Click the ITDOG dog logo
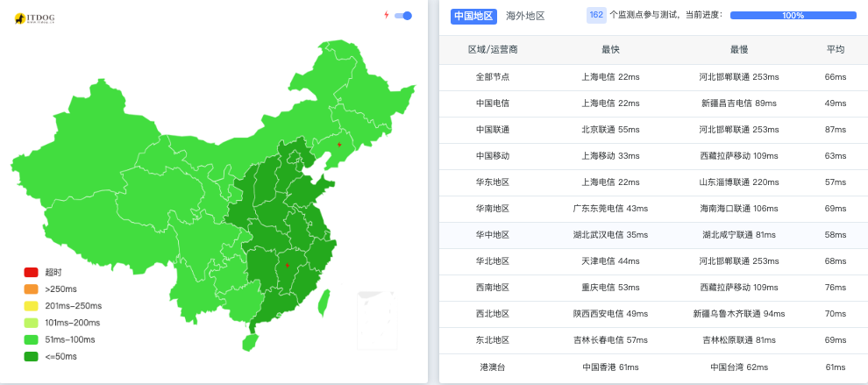 [20, 18]
